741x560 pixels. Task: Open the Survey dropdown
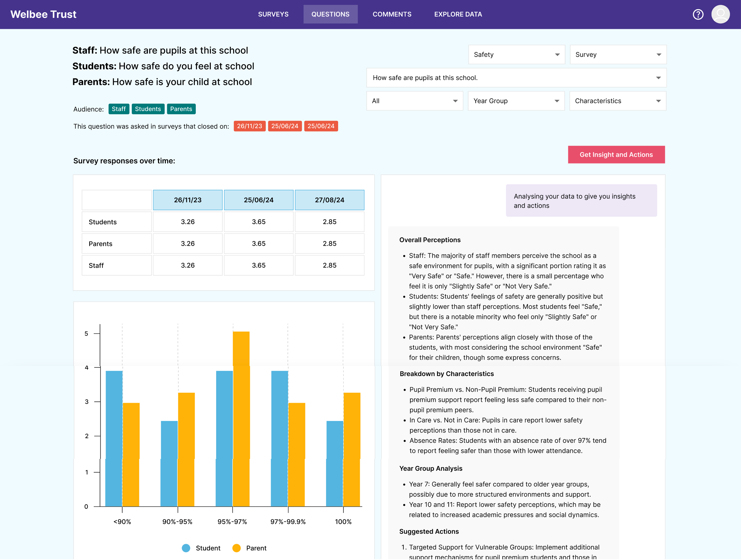coord(618,54)
